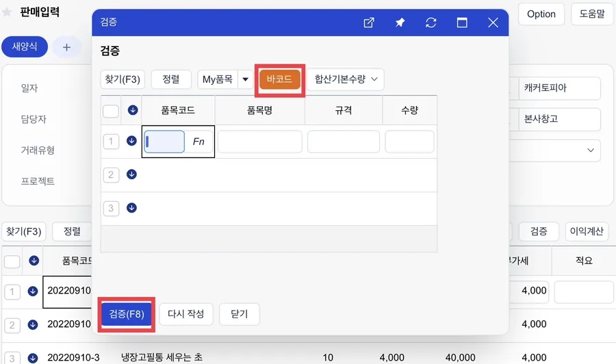616x364 pixels.
Task: Click the favorite star beside 판매입력
Action: pos(7,12)
